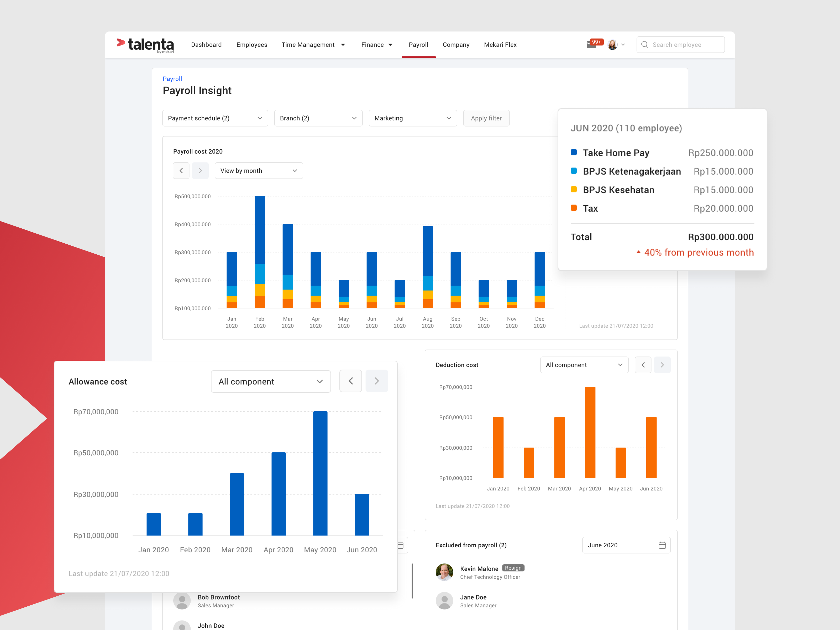Click the search magnifier icon

[644, 45]
